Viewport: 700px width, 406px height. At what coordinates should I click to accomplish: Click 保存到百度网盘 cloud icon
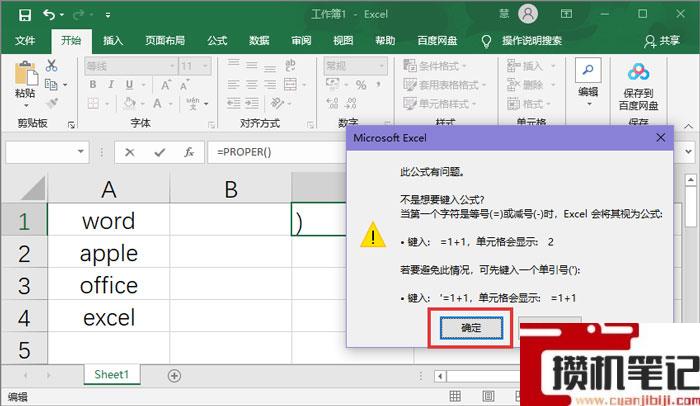click(x=638, y=71)
